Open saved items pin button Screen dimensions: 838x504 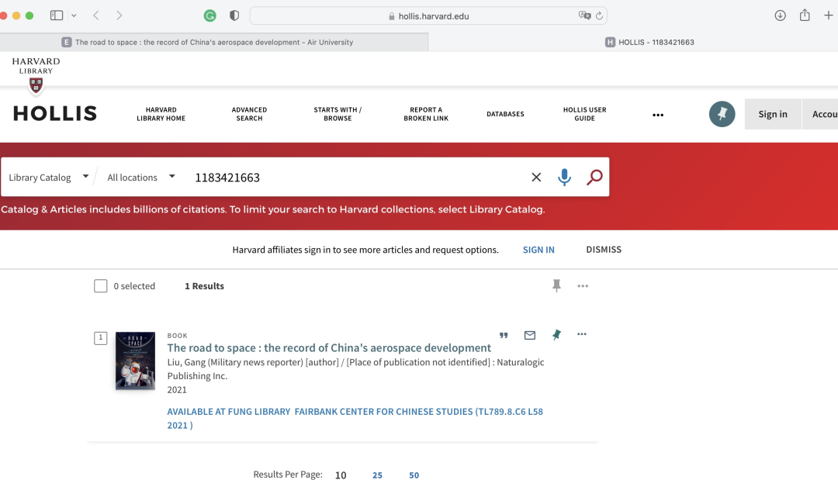pos(722,114)
